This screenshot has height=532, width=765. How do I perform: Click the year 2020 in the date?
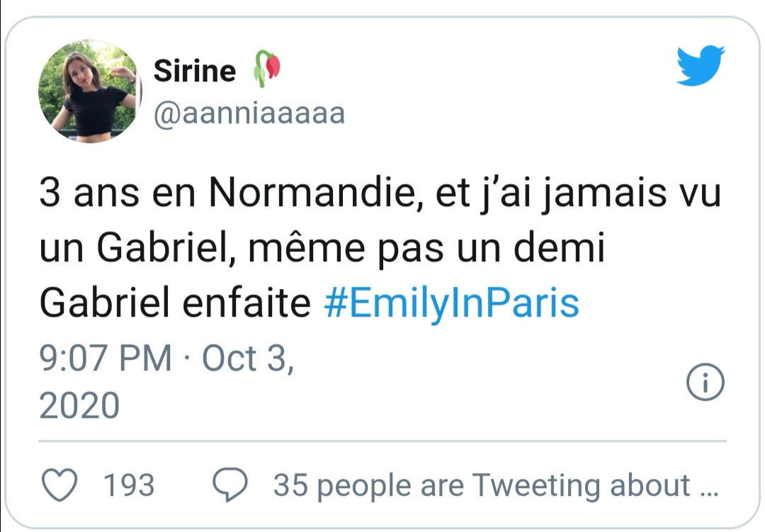(79, 406)
